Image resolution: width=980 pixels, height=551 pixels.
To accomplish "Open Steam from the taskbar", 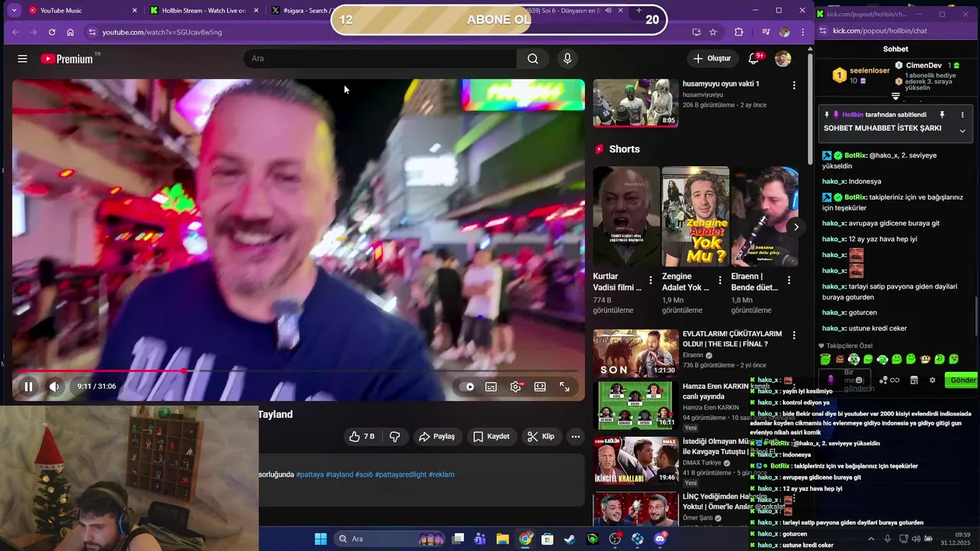I will 570,539.
